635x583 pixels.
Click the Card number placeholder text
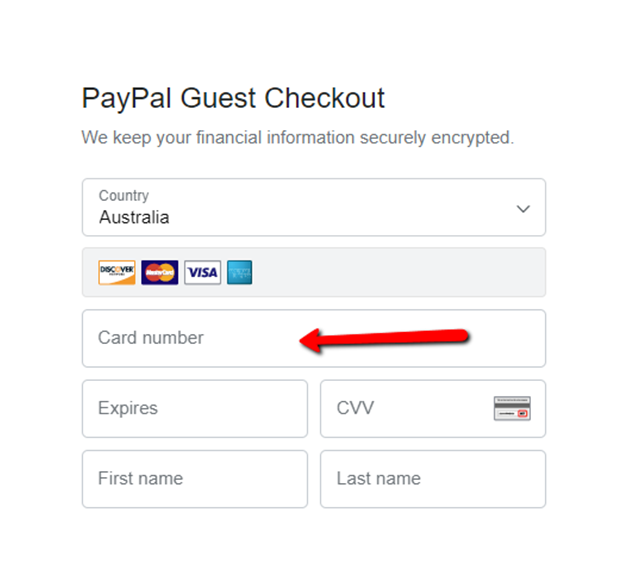[151, 338]
